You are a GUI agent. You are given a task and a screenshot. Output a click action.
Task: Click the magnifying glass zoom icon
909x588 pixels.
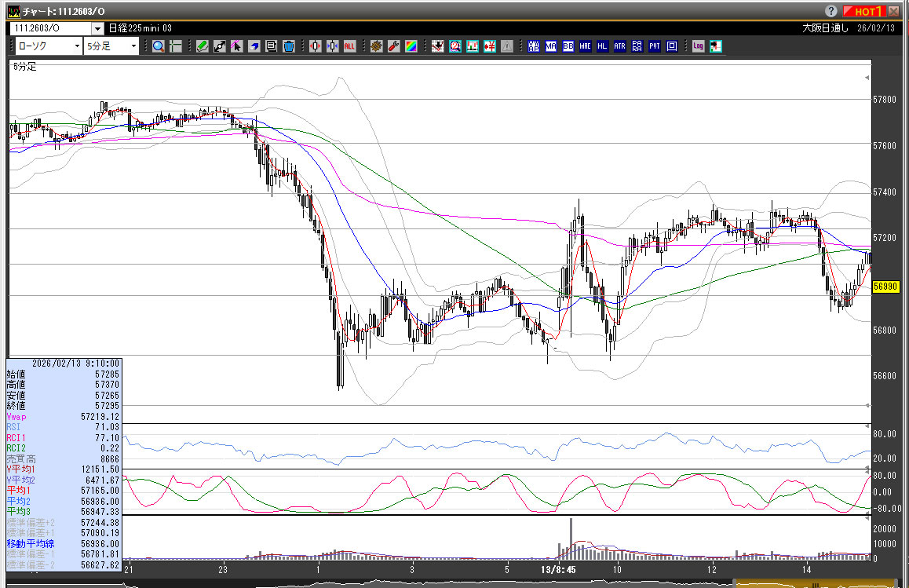(x=159, y=46)
